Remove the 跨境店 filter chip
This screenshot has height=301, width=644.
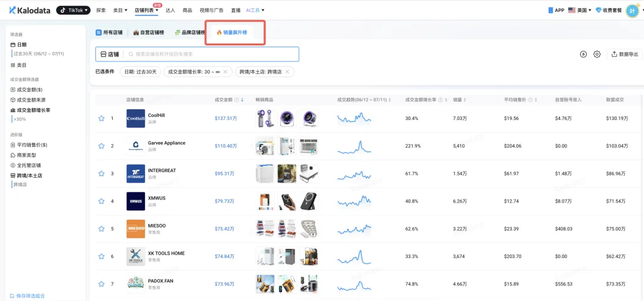click(287, 72)
